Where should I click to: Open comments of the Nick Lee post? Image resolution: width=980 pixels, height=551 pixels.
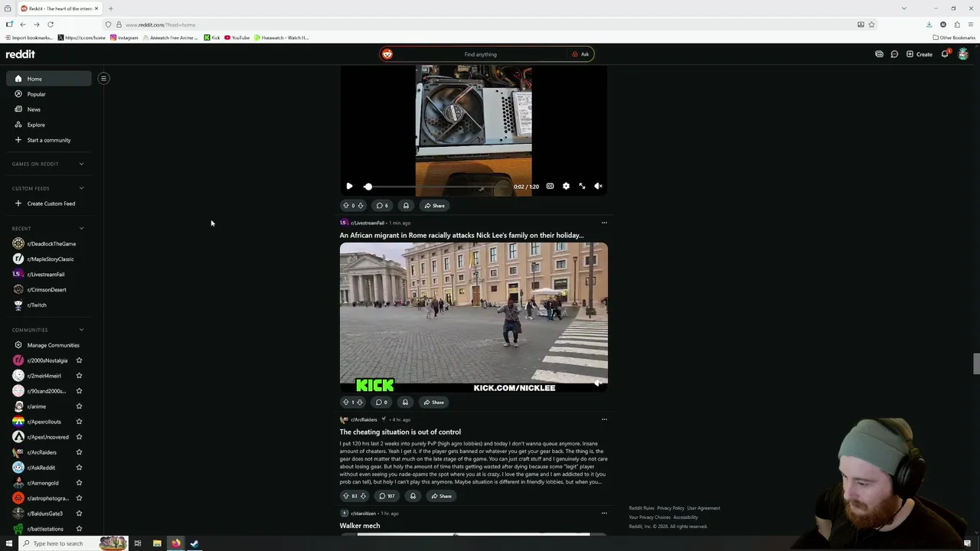pos(381,402)
